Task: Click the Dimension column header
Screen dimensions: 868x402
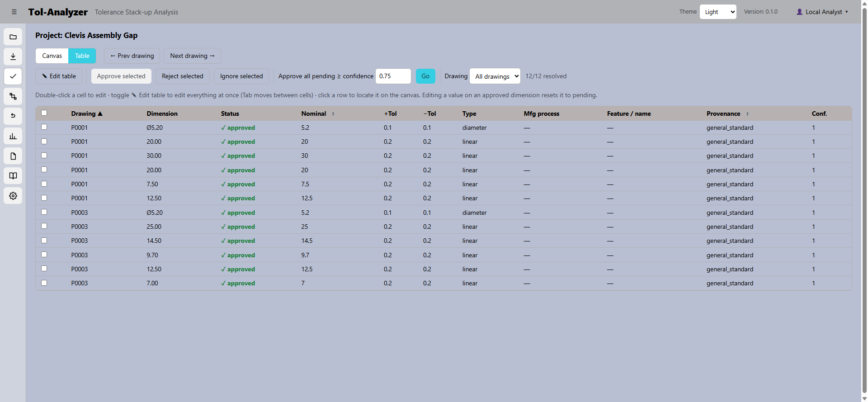Action: tap(162, 114)
